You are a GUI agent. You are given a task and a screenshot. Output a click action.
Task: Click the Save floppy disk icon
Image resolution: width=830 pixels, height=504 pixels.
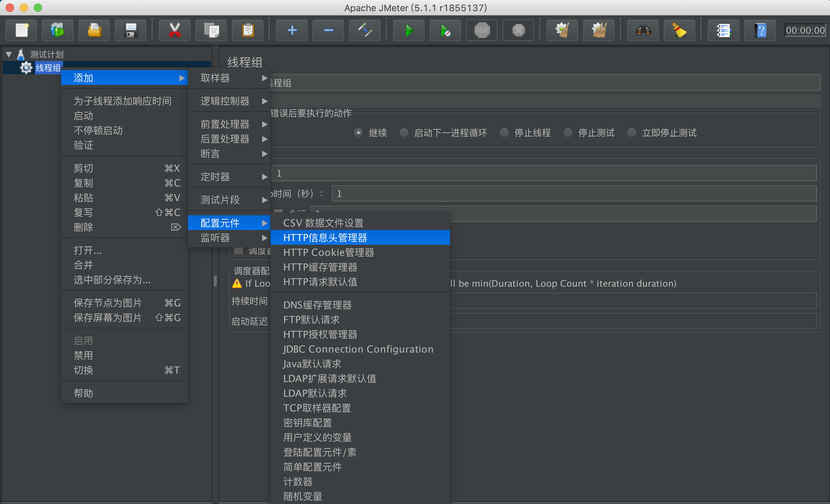[x=131, y=30]
